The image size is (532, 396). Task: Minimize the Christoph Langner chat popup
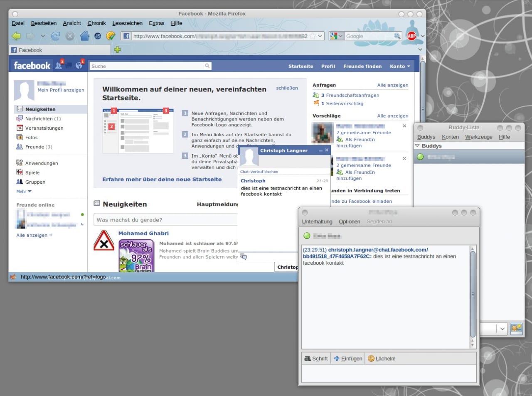click(x=320, y=150)
